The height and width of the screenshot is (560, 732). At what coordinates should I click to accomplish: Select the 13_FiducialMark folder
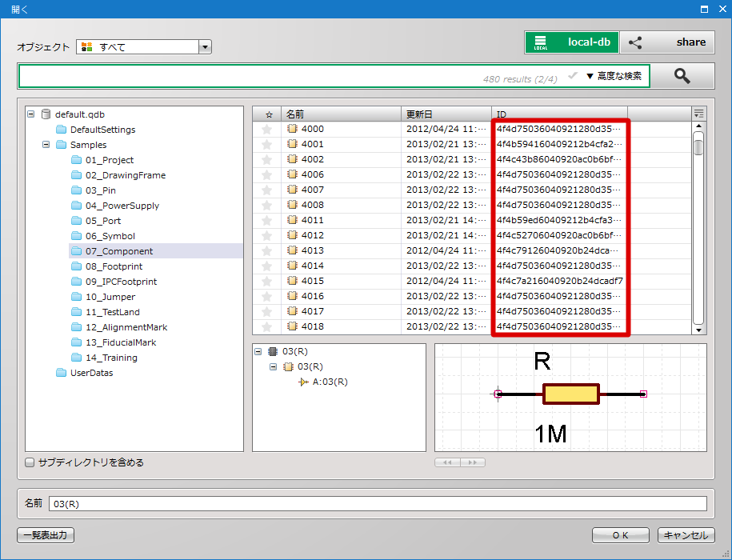pyautogui.click(x=121, y=342)
